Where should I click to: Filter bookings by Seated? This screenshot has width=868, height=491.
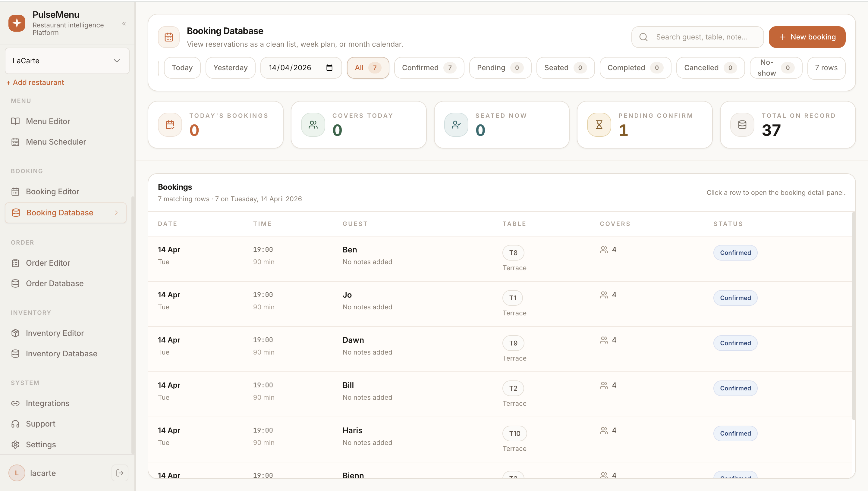pyautogui.click(x=565, y=68)
